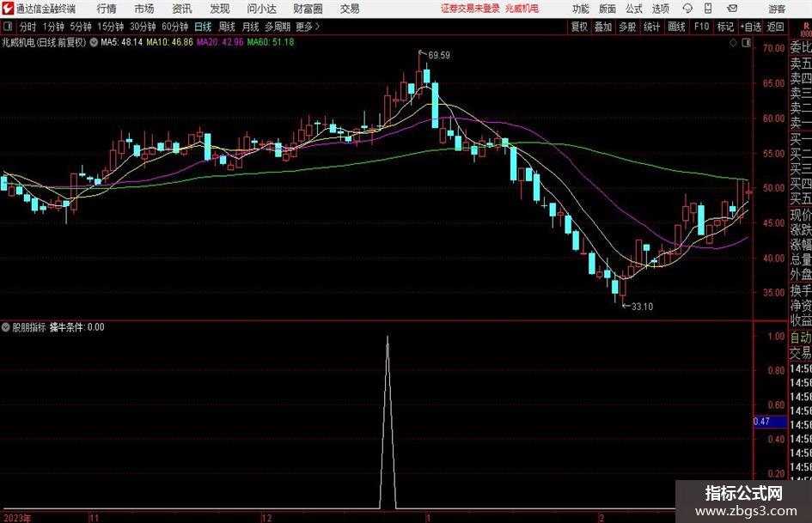
Task: Click the 69.59 high price marker
Action: click(x=439, y=56)
